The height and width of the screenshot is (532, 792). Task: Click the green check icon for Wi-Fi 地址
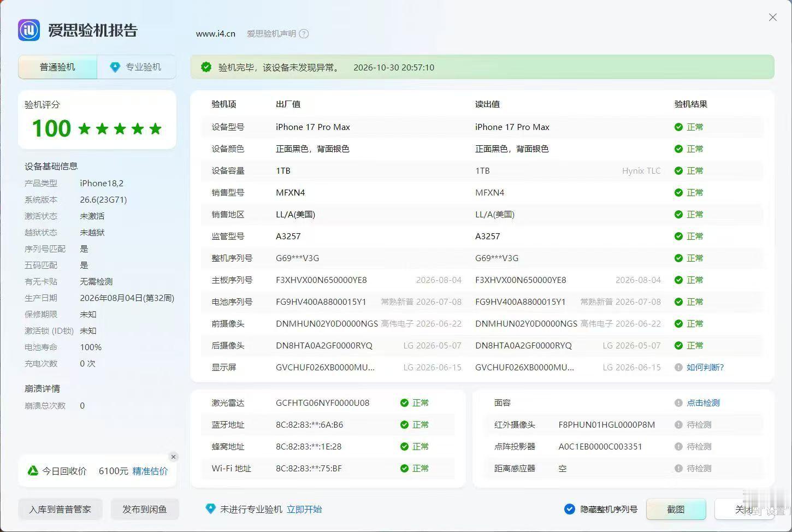coord(404,469)
